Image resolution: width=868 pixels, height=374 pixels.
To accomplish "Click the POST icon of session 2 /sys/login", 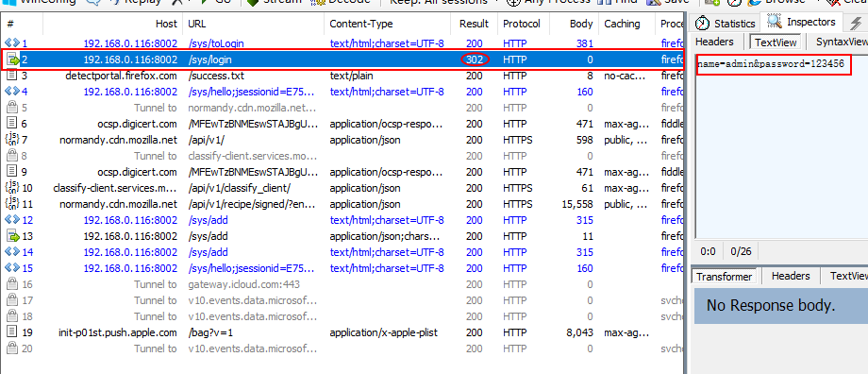I will coord(12,59).
